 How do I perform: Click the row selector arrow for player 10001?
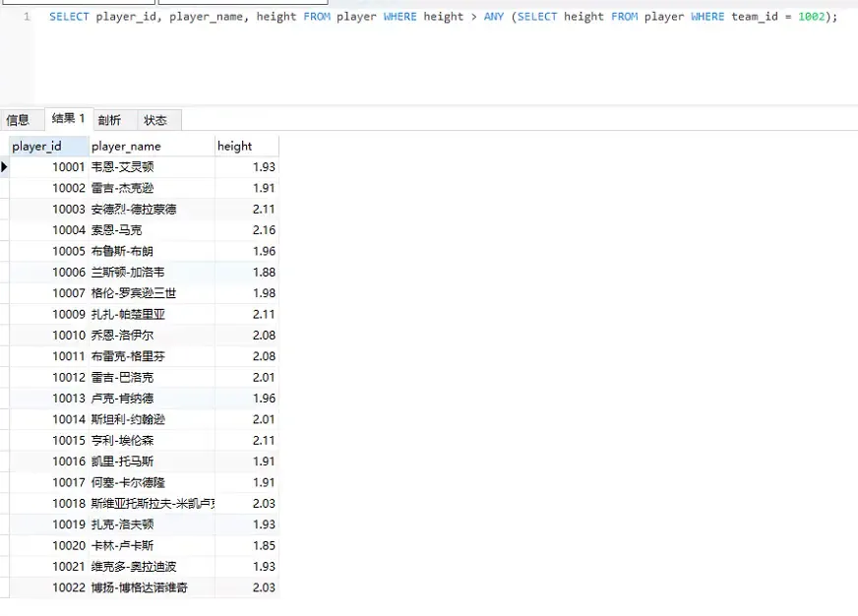(x=5, y=166)
